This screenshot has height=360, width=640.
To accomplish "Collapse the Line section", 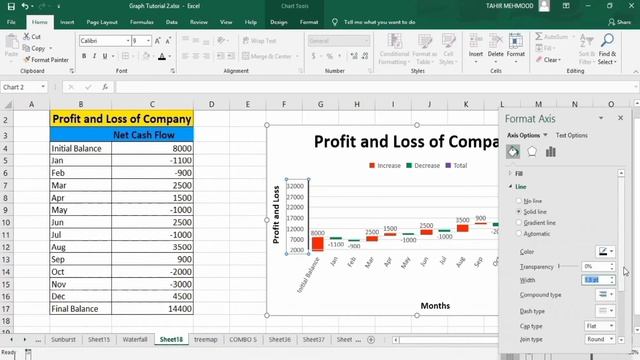I will (x=510, y=187).
